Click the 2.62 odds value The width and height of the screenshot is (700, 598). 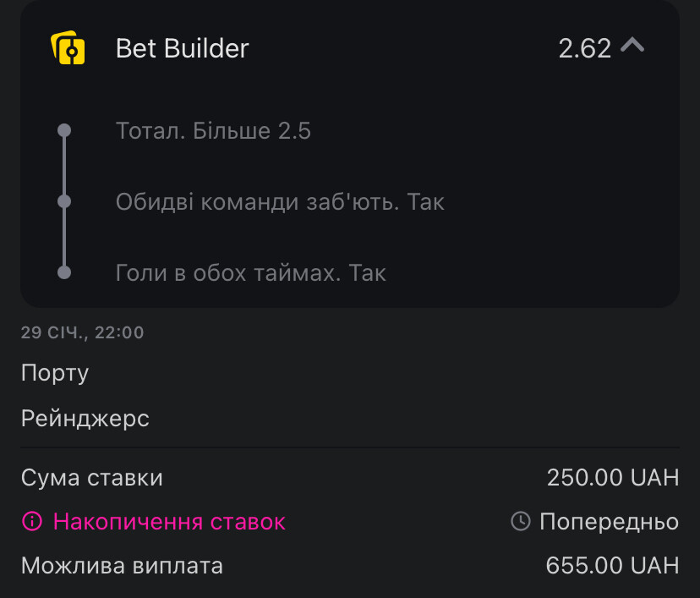584,48
